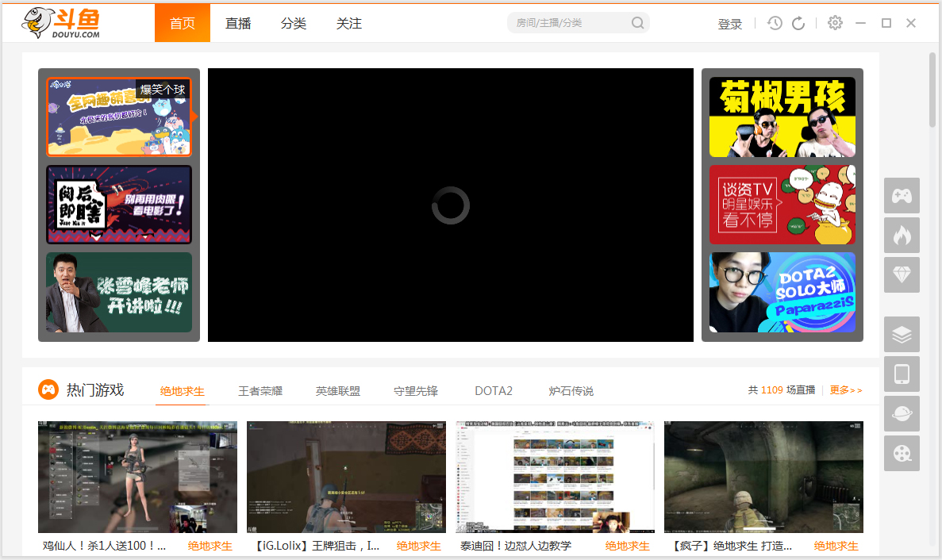Click the refresh icon in header
This screenshot has height=560, width=942.
tap(798, 23)
